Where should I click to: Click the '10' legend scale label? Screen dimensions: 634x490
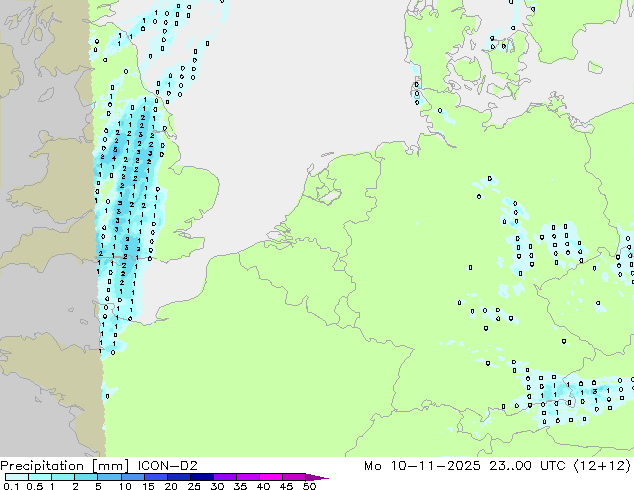[125, 486]
